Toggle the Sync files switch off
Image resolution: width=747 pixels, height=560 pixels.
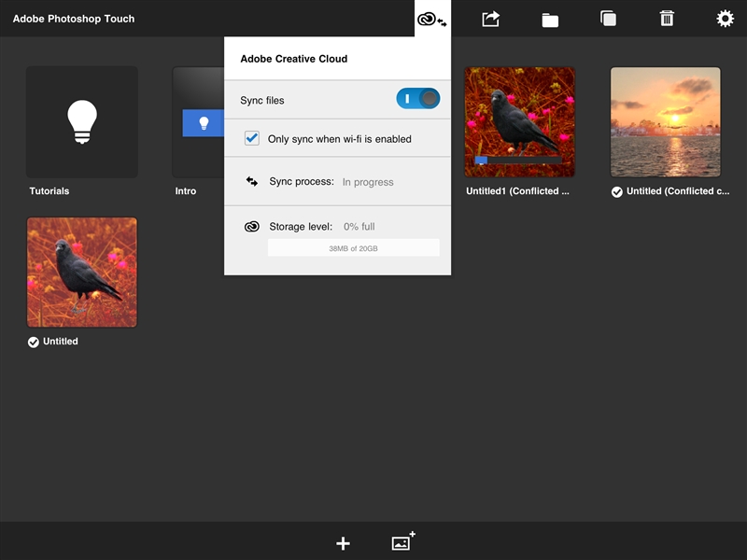pos(417,99)
